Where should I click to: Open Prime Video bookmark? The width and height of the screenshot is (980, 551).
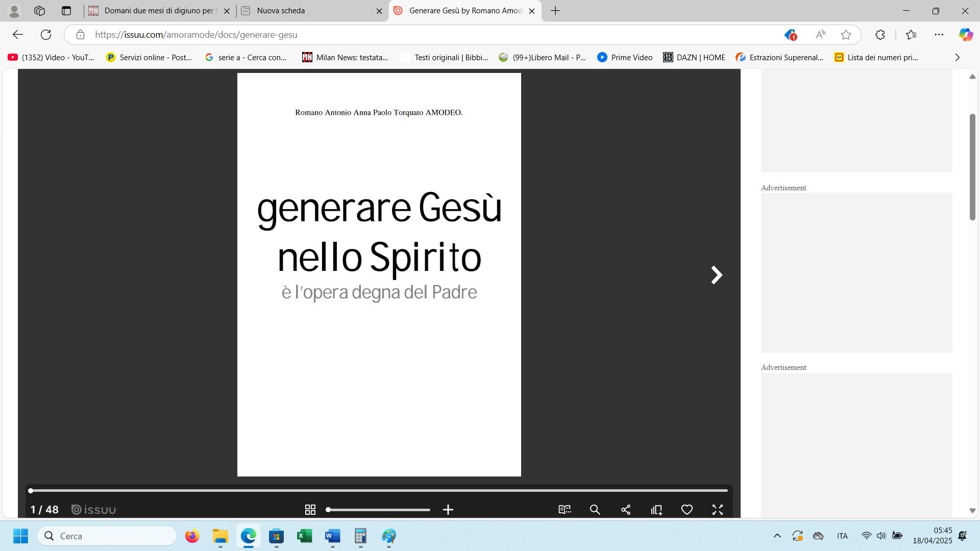point(625,58)
